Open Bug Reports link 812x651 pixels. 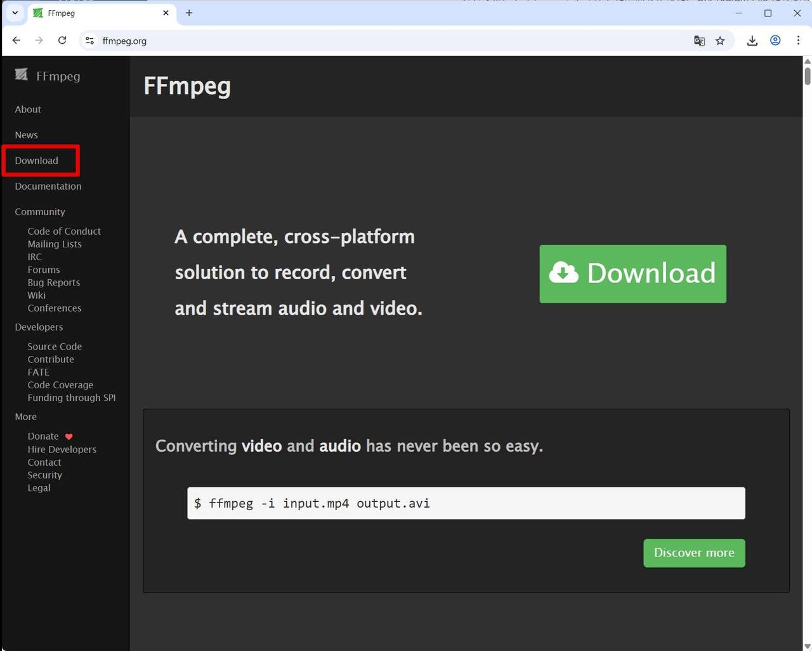[54, 282]
